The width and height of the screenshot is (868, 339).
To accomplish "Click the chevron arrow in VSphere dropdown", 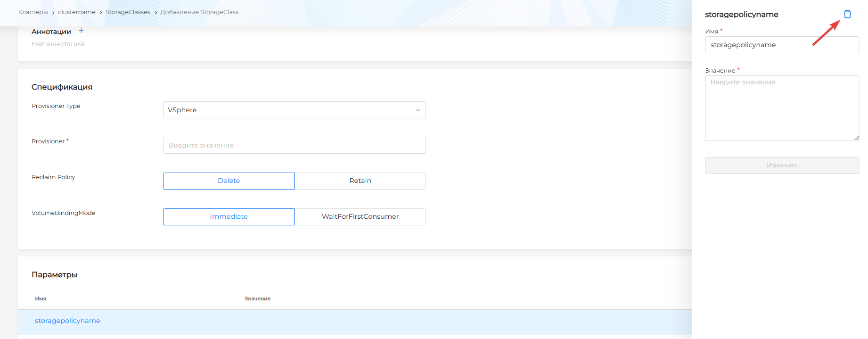I will (418, 110).
